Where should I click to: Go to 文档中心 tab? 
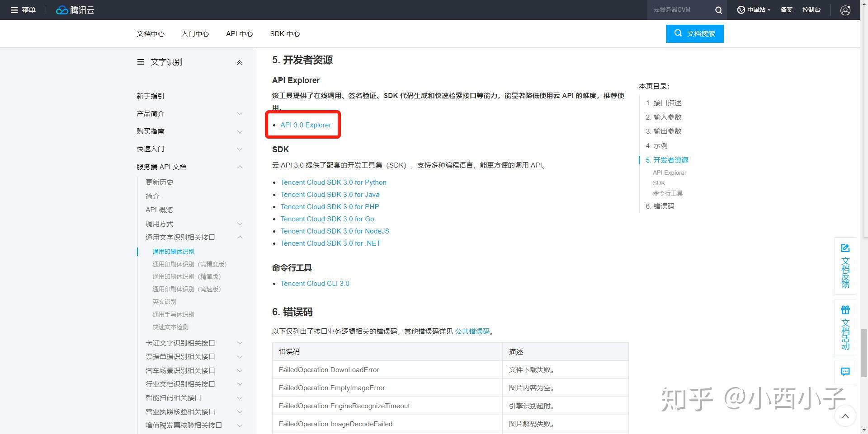(151, 34)
